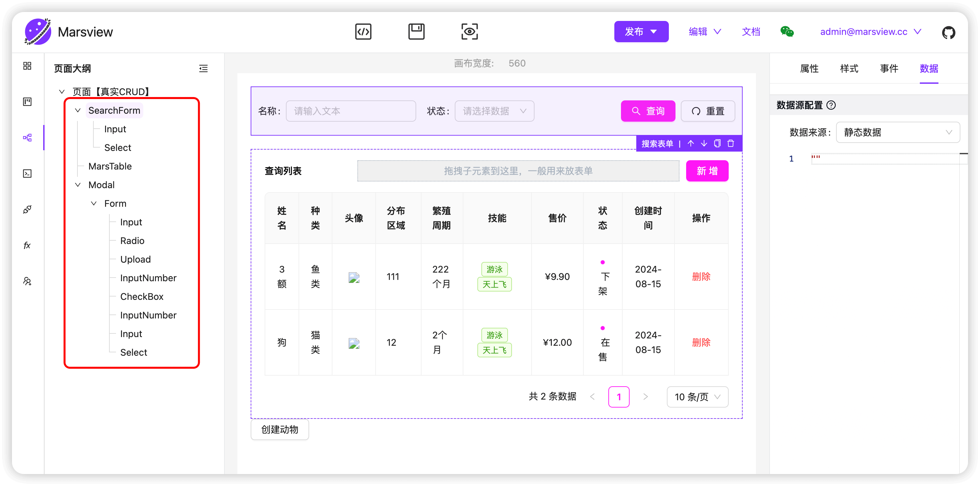
Task: Switch to 属性 tab in right panel
Action: click(x=809, y=69)
